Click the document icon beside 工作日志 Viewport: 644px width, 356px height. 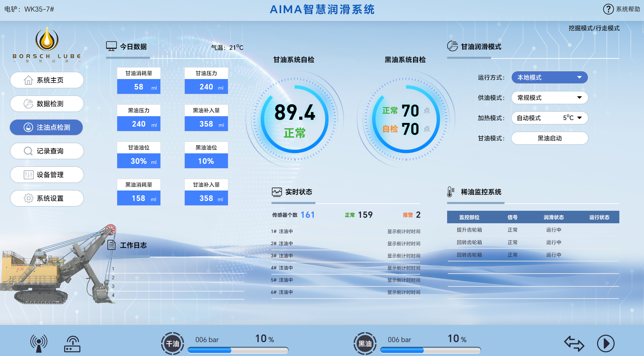click(x=111, y=245)
